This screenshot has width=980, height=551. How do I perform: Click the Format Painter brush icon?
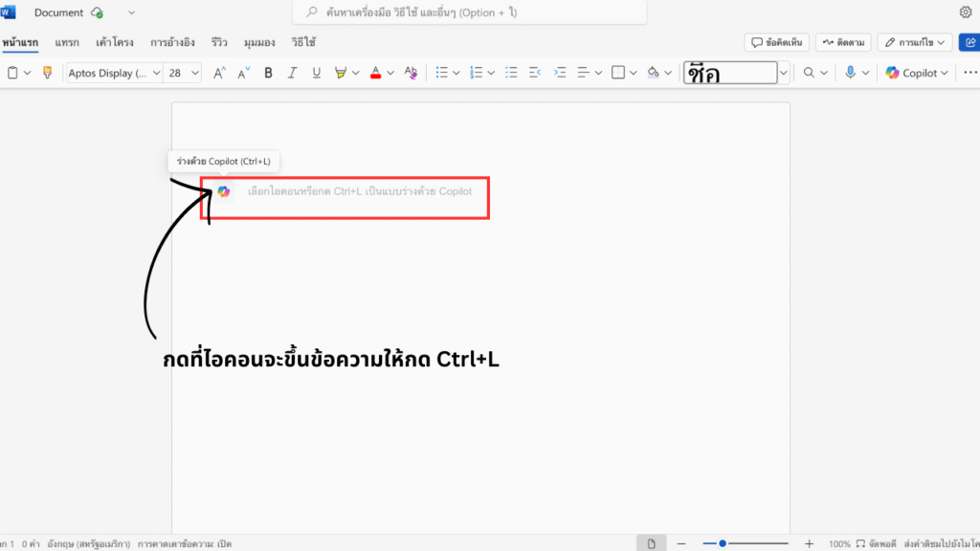48,73
